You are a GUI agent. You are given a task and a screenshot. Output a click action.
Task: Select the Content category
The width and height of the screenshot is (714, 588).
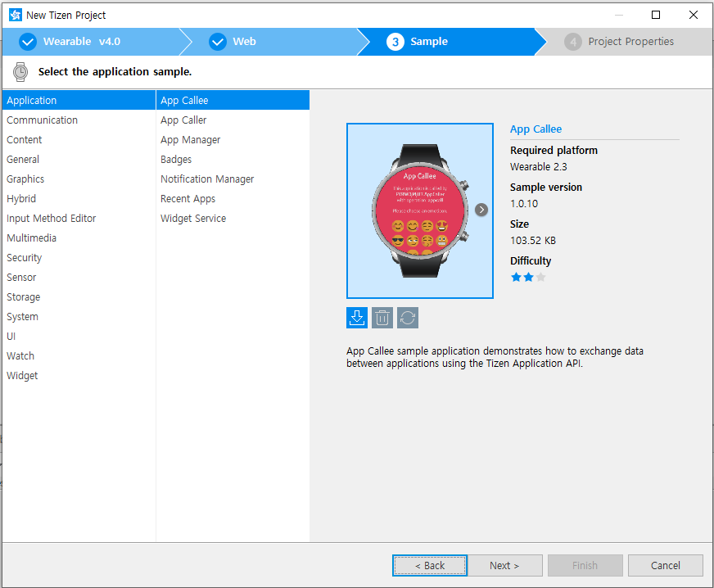[x=79, y=140]
